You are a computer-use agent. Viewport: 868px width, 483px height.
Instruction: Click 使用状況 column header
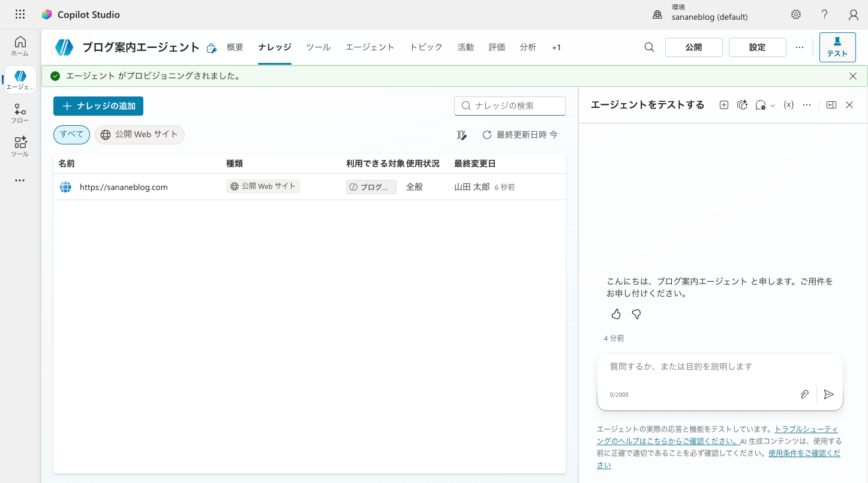(423, 164)
